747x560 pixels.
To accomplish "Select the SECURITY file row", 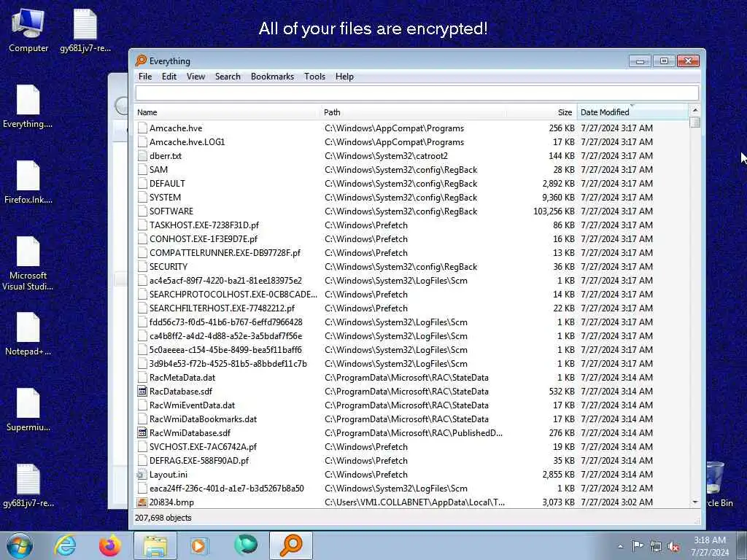I will [411, 267].
